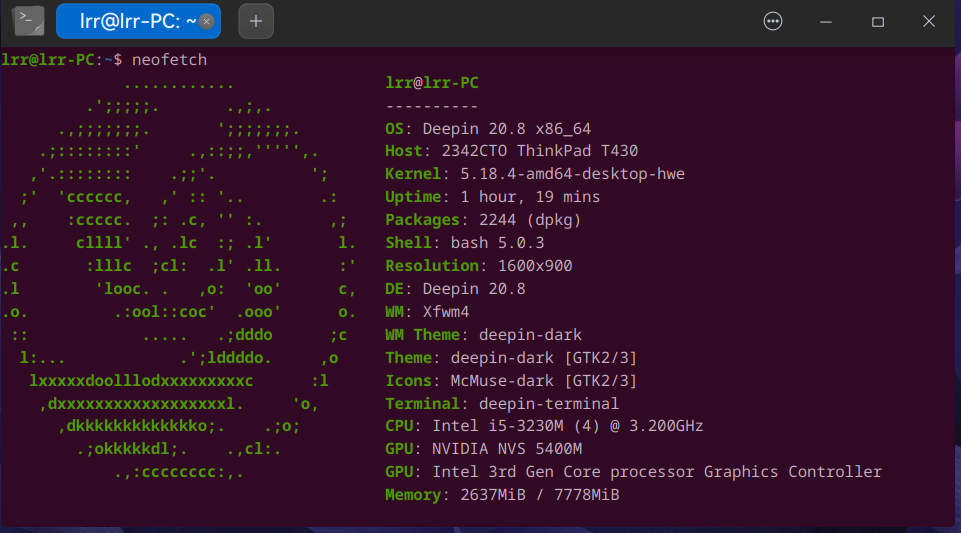
Task: Click the neofetch command text
Action: coord(169,60)
